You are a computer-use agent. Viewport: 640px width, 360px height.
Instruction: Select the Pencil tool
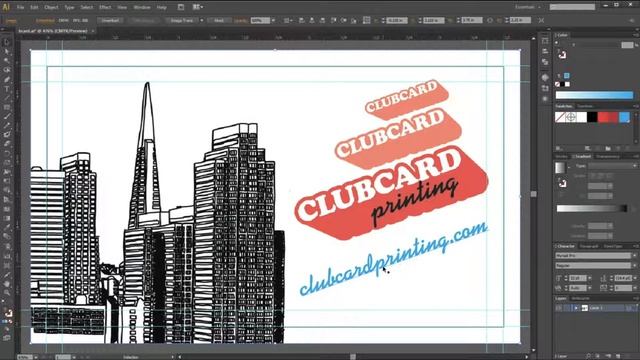pyautogui.click(x=7, y=126)
